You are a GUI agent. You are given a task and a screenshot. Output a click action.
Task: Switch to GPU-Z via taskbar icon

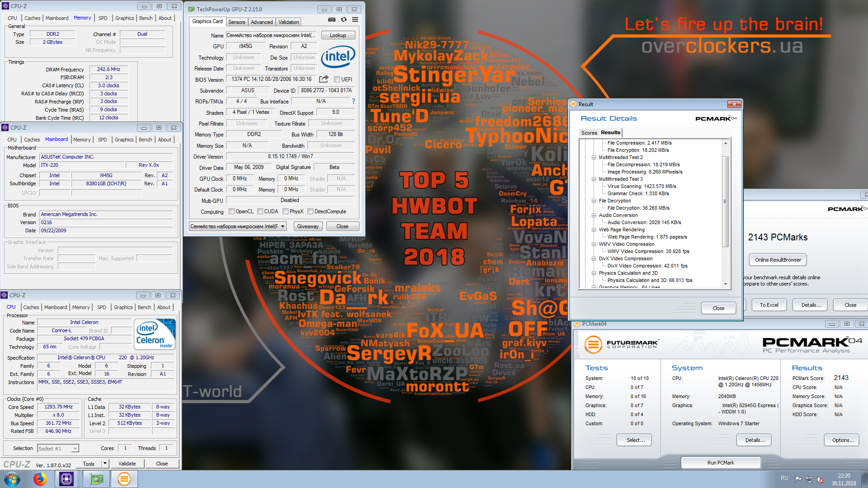[96, 479]
